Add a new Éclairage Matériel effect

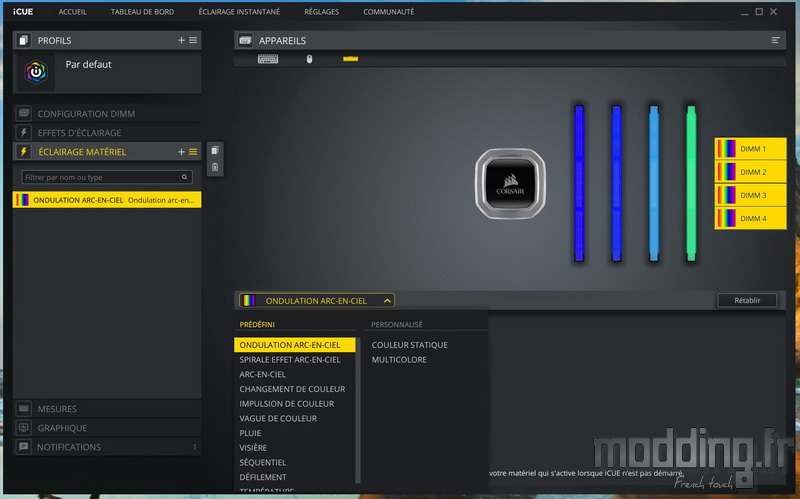[x=181, y=152]
